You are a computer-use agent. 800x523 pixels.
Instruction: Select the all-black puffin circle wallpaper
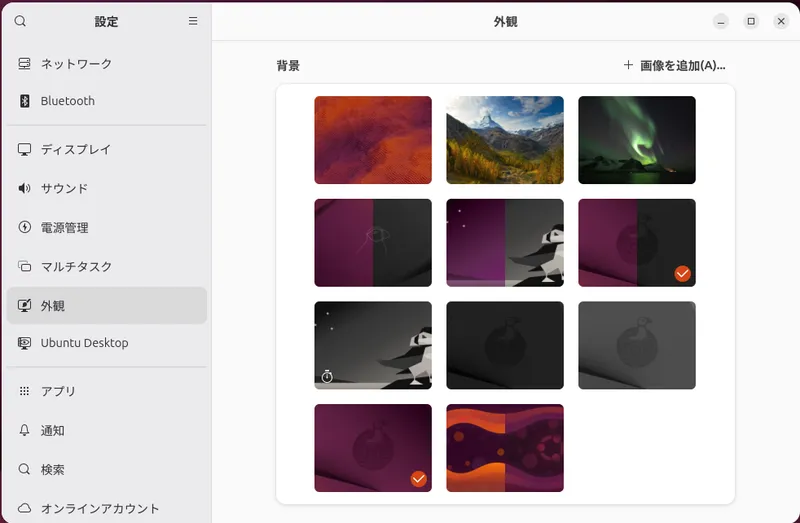pyautogui.click(x=505, y=345)
